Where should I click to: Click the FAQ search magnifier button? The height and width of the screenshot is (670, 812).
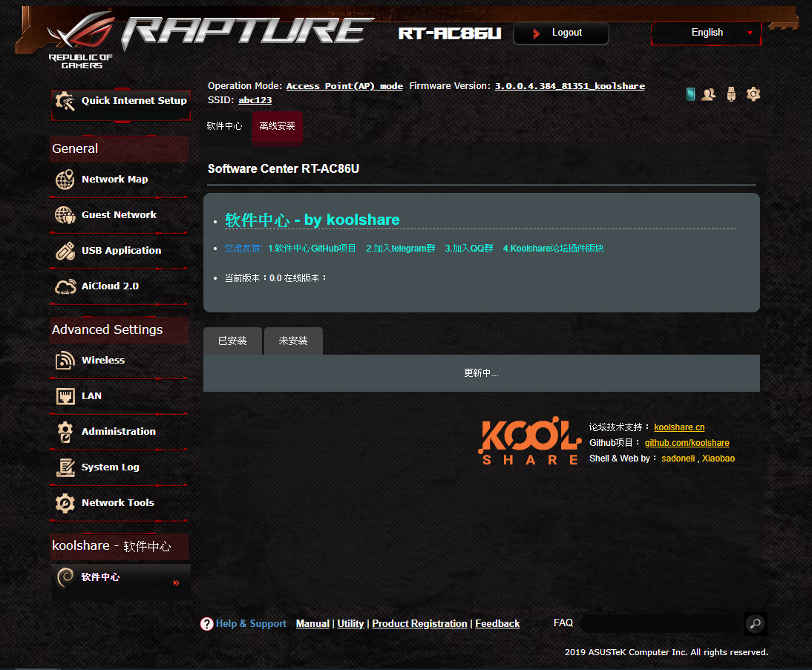click(755, 624)
